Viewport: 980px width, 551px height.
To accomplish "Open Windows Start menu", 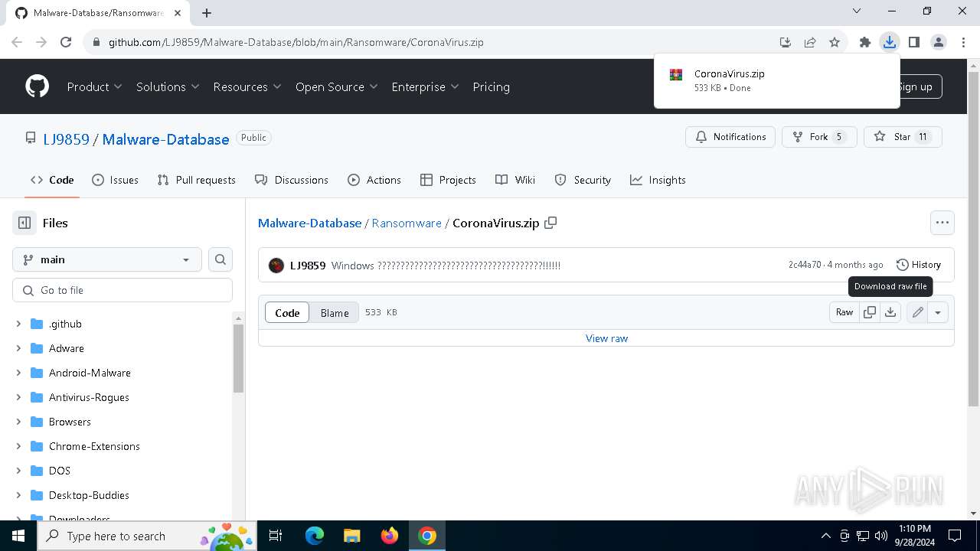I will coord(18,536).
